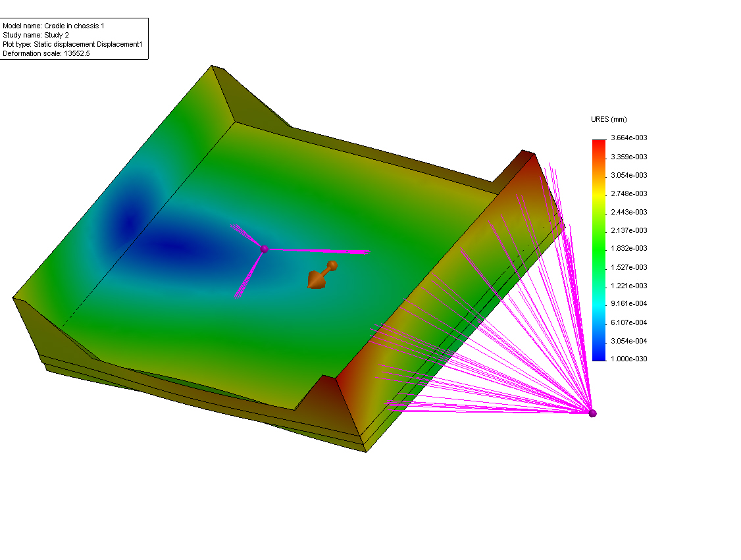Select the purple vertex at triad origin

[x=264, y=249]
